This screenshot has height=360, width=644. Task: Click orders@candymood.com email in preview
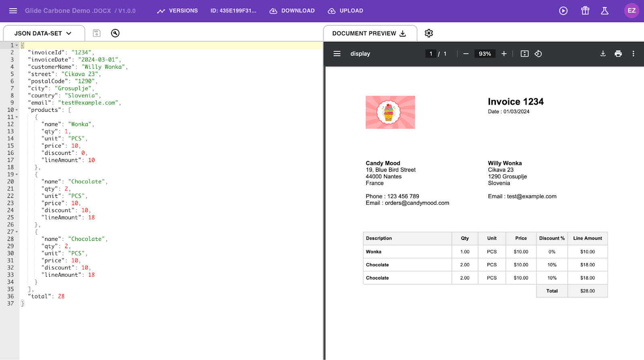[x=417, y=203]
